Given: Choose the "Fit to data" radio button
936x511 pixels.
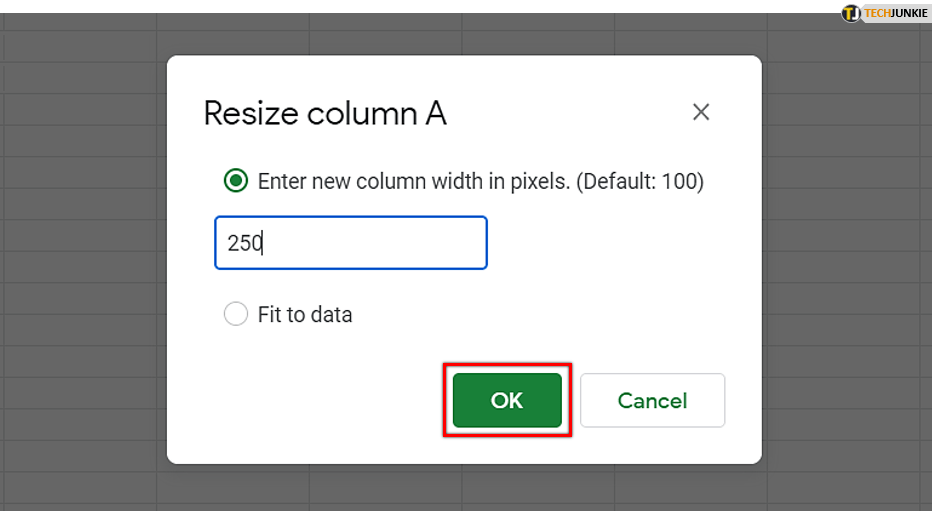Looking at the screenshot, I should (x=236, y=314).
